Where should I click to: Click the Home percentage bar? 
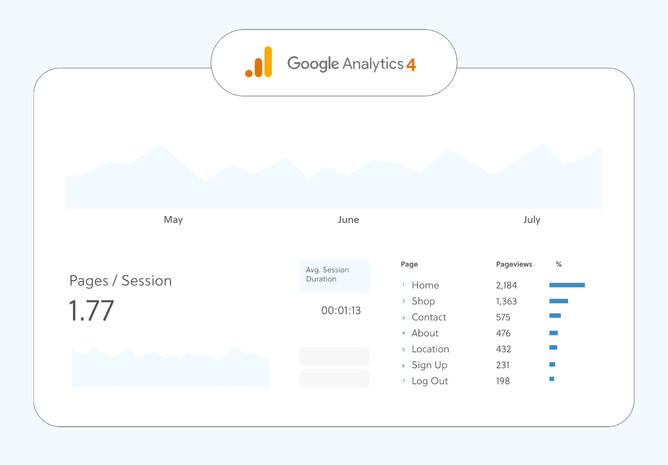click(x=566, y=285)
